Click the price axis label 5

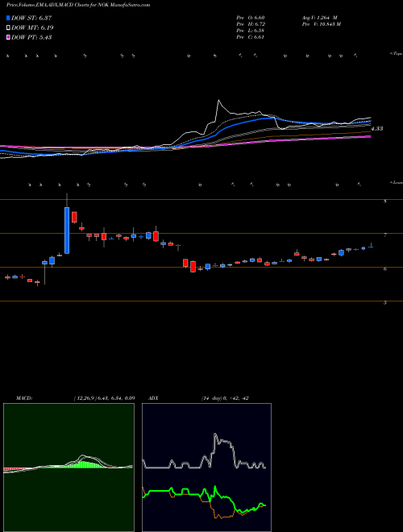(x=385, y=303)
